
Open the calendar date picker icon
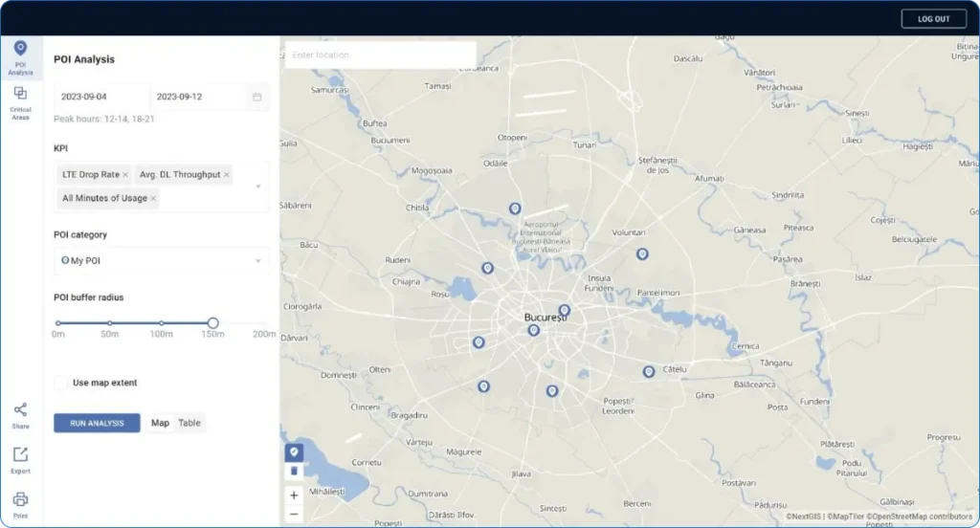coord(256,97)
